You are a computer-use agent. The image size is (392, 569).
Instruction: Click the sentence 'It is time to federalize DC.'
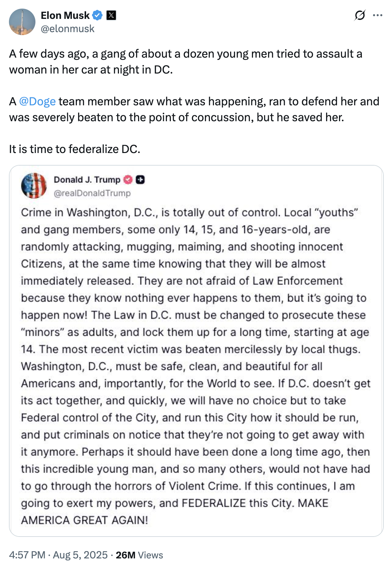point(74,148)
